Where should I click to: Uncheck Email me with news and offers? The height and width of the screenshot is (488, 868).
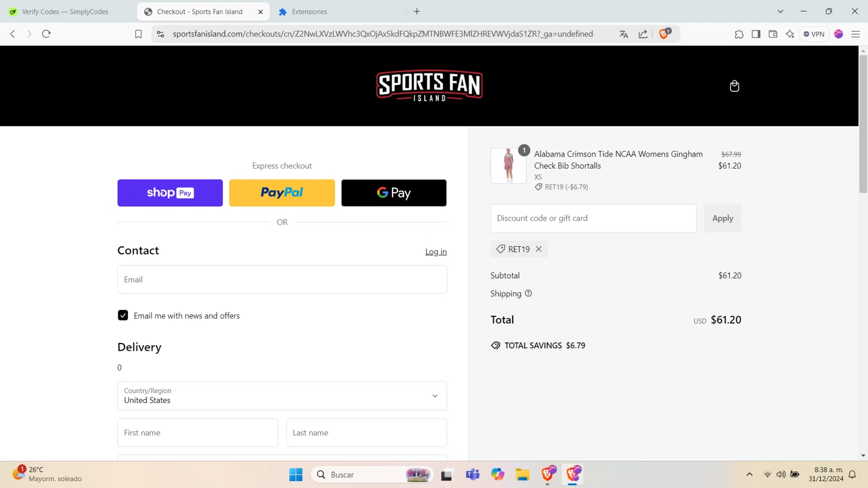point(123,315)
